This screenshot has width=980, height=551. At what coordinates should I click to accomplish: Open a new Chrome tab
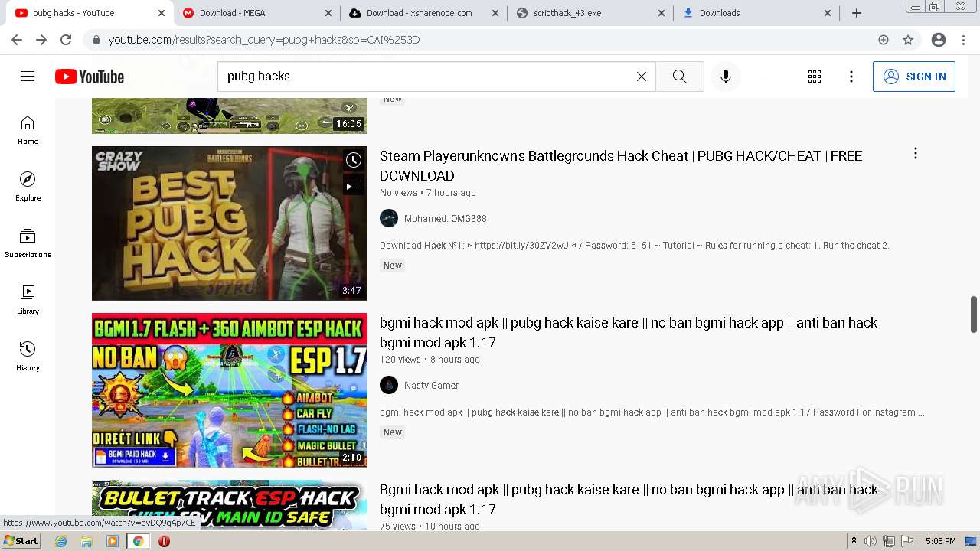pos(857,13)
